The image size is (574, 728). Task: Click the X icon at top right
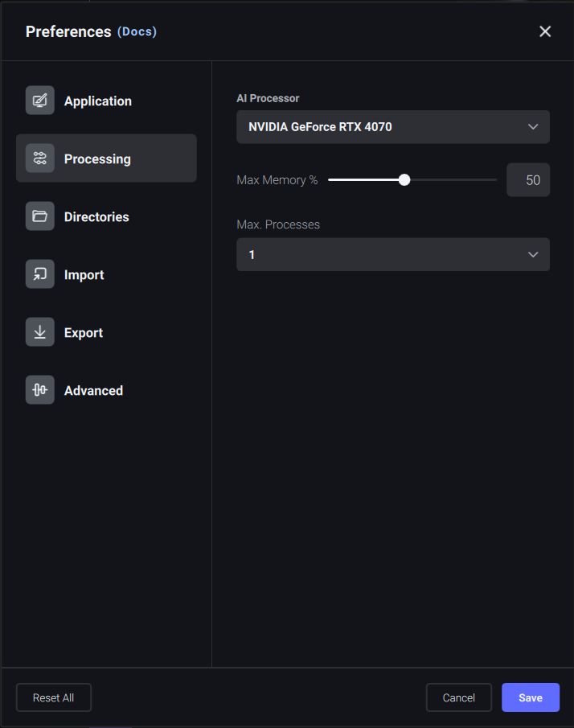click(545, 31)
